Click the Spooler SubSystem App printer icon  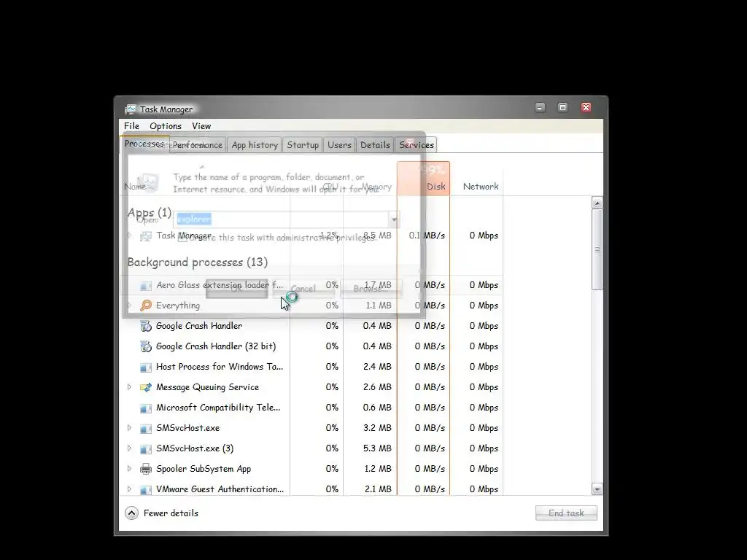[146, 469]
